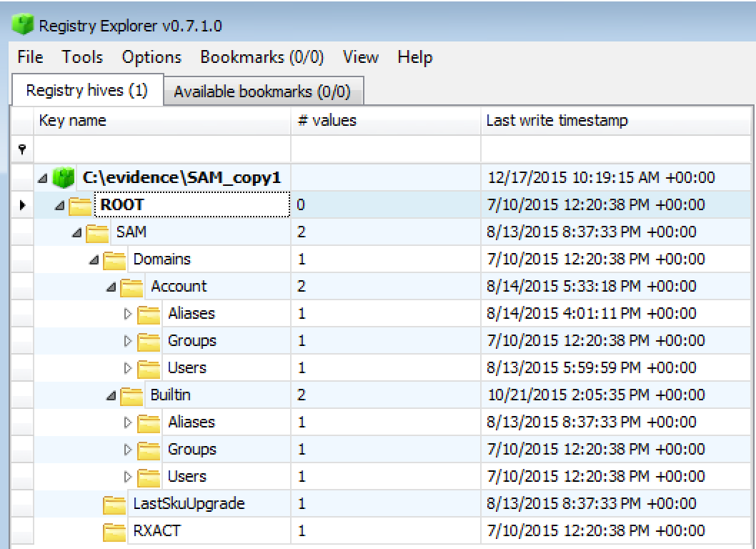The width and height of the screenshot is (756, 549).
Task: Select the Account key name
Action: (179, 286)
